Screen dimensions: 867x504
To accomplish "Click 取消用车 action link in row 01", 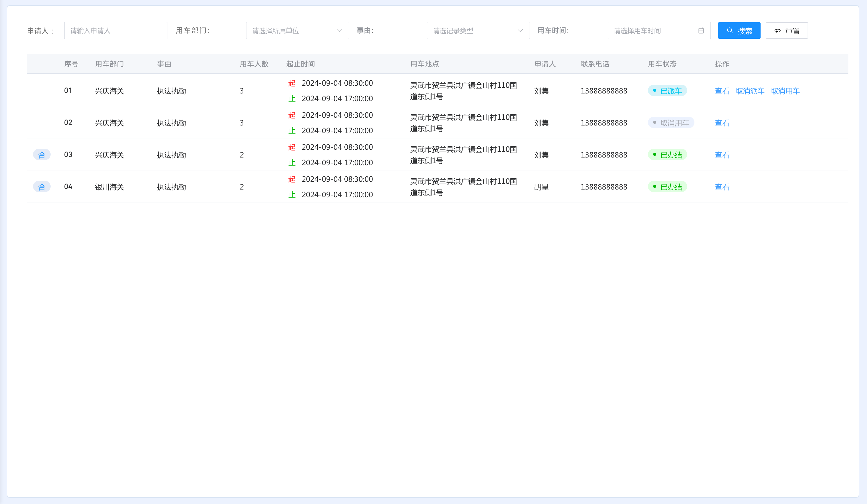I will 785,91.
